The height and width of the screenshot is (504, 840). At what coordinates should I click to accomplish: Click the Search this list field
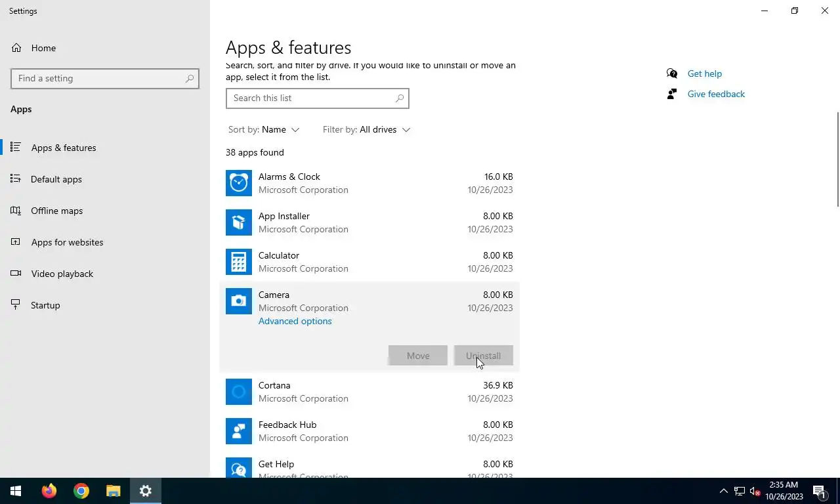point(311,98)
